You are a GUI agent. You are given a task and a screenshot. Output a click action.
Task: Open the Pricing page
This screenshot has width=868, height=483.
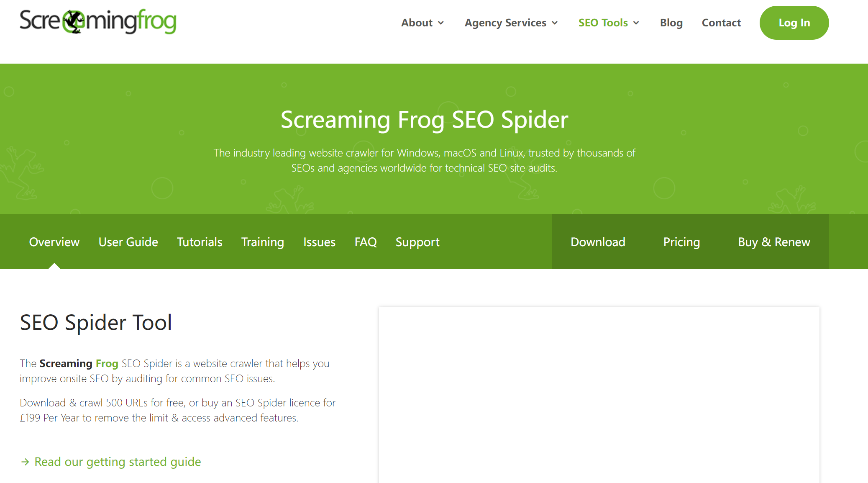coord(681,242)
